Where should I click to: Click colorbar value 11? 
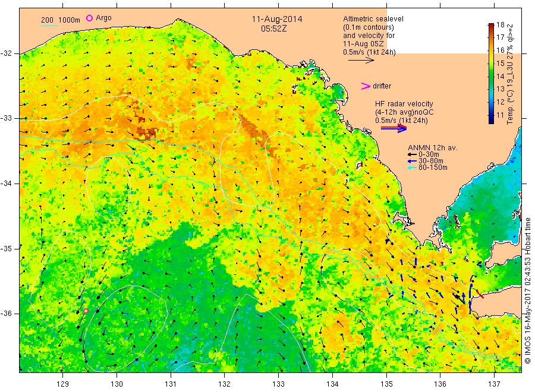coord(500,115)
